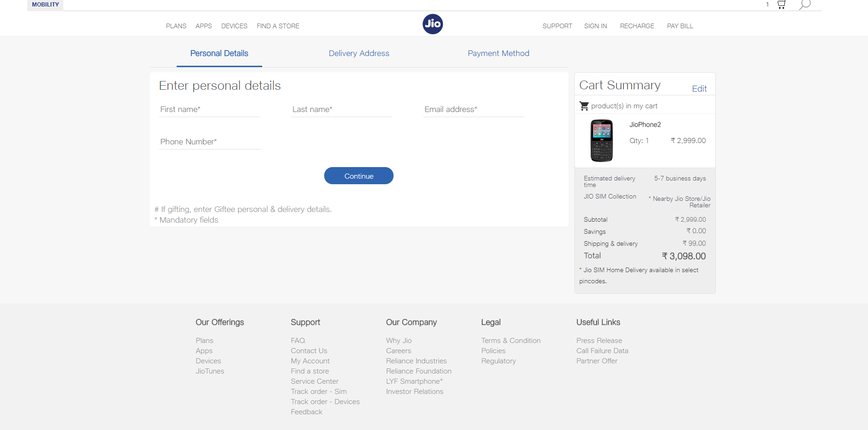Click the cart icon beside 'product(s) in my cart'
The height and width of the screenshot is (430, 868).
click(x=585, y=106)
